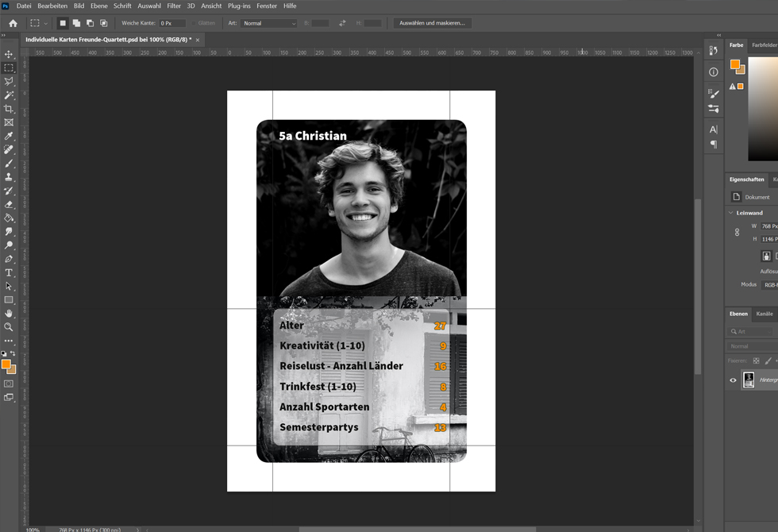Open the Info panel icon
The image size is (778, 532).
tap(714, 72)
